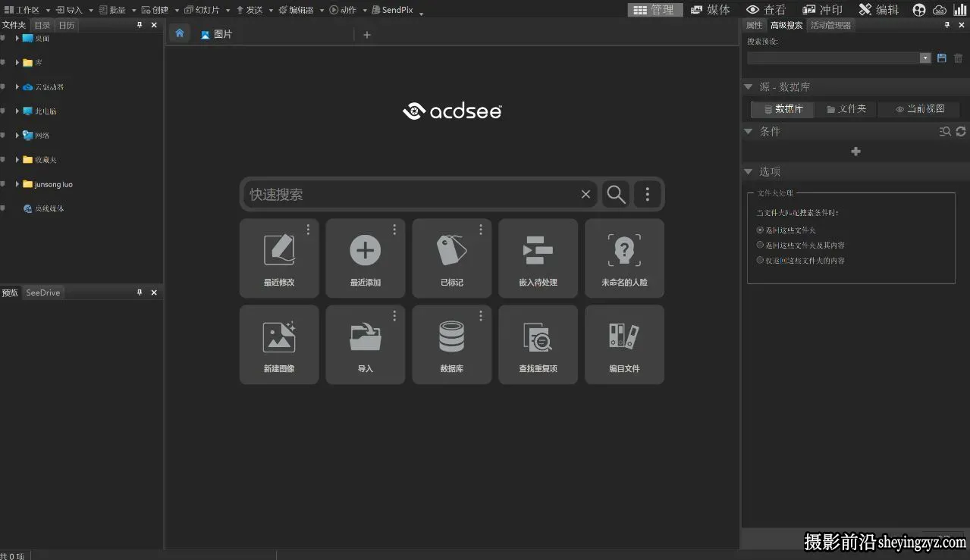Viewport: 970px width, 560px height.
Task: Collapse the 选项 section
Action: 748,172
